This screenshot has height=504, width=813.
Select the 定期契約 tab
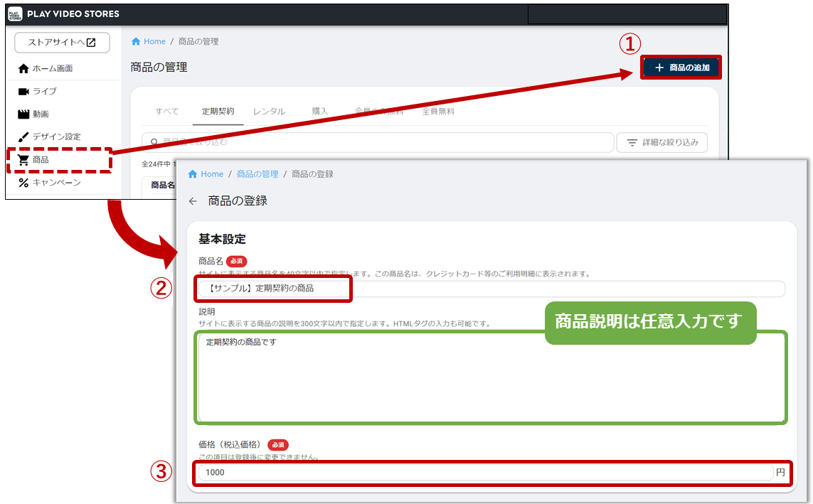click(x=218, y=112)
